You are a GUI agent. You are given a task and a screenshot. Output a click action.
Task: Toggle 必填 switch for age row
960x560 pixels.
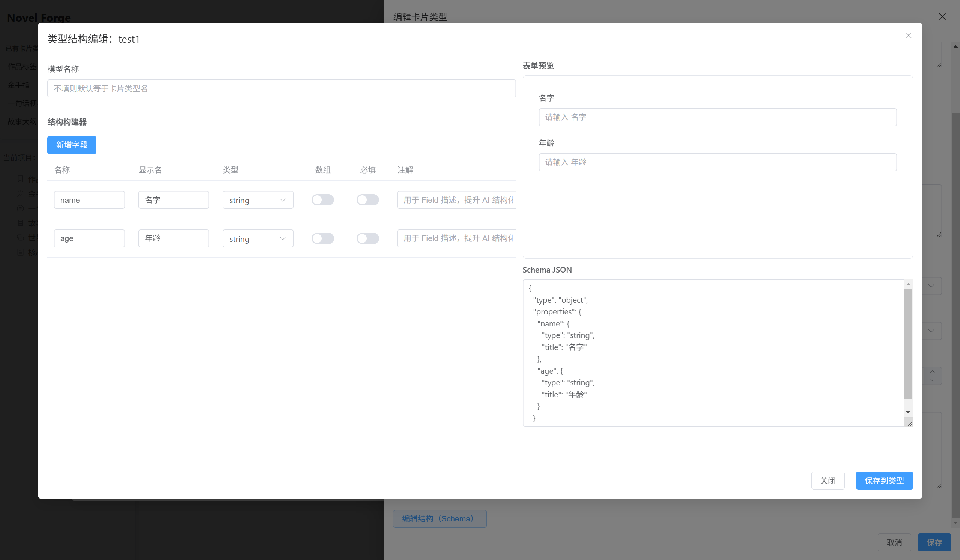point(367,239)
